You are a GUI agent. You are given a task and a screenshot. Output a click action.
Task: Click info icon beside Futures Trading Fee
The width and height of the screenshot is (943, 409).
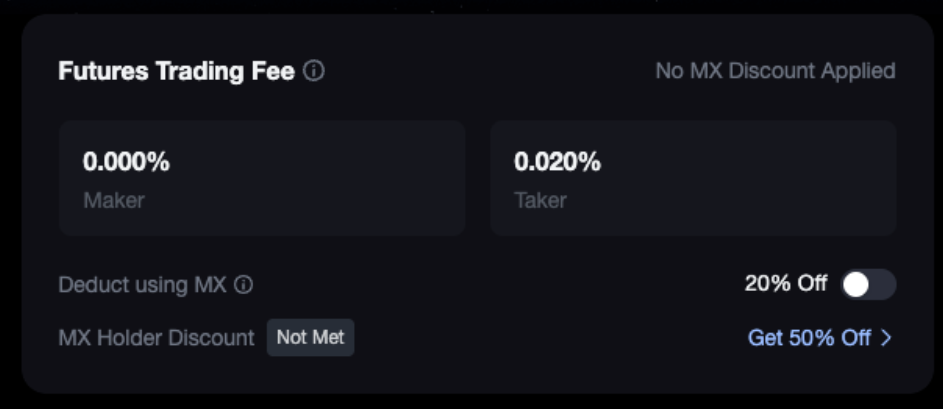click(x=314, y=71)
